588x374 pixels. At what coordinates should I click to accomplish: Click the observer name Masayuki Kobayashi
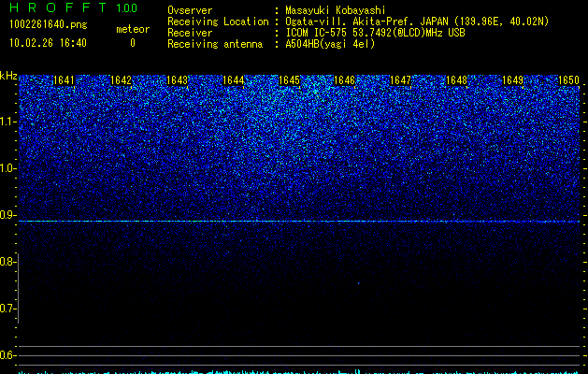click(335, 10)
